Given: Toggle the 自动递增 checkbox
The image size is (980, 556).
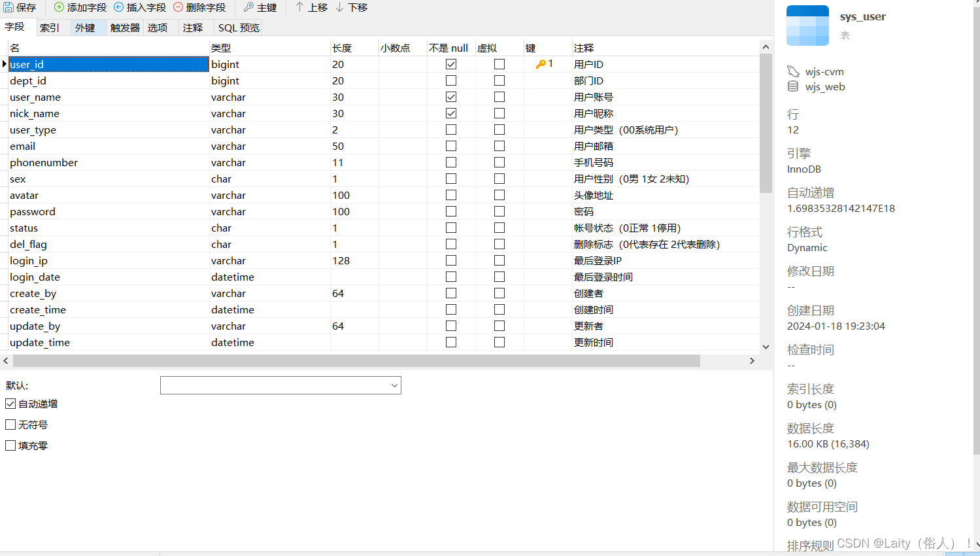Looking at the screenshot, I should 10,404.
